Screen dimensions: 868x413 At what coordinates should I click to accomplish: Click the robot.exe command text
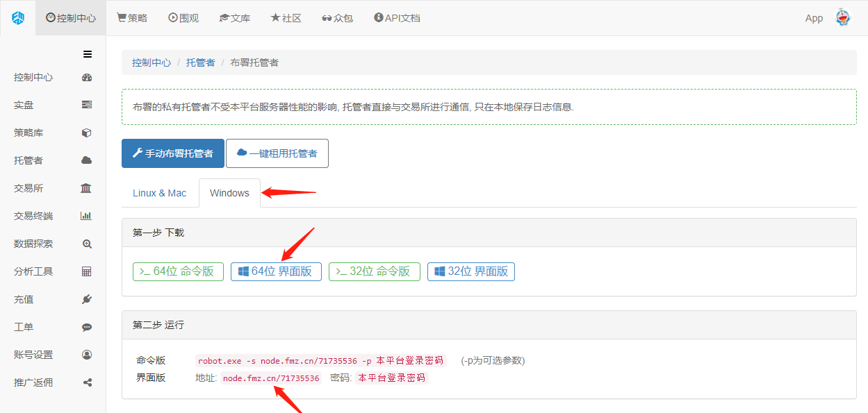click(x=320, y=361)
